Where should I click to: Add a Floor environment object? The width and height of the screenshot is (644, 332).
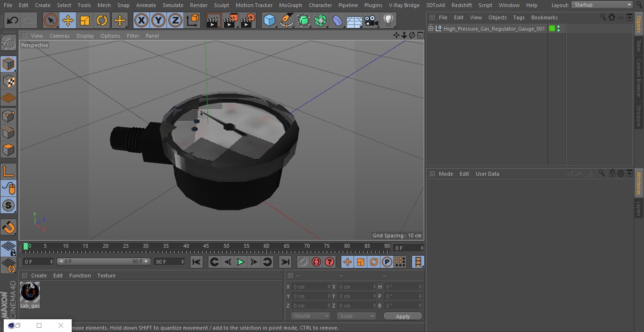point(355,20)
